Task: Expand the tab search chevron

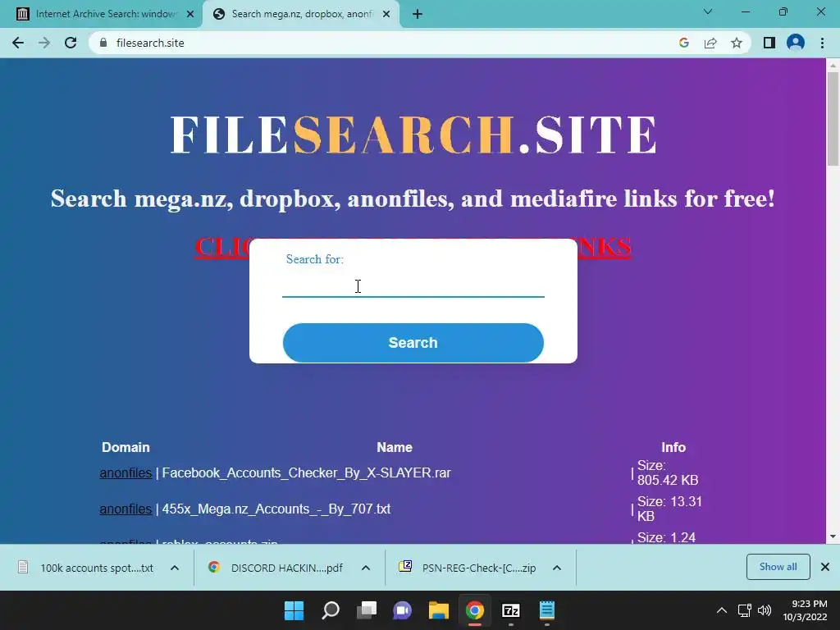Action: click(x=708, y=11)
